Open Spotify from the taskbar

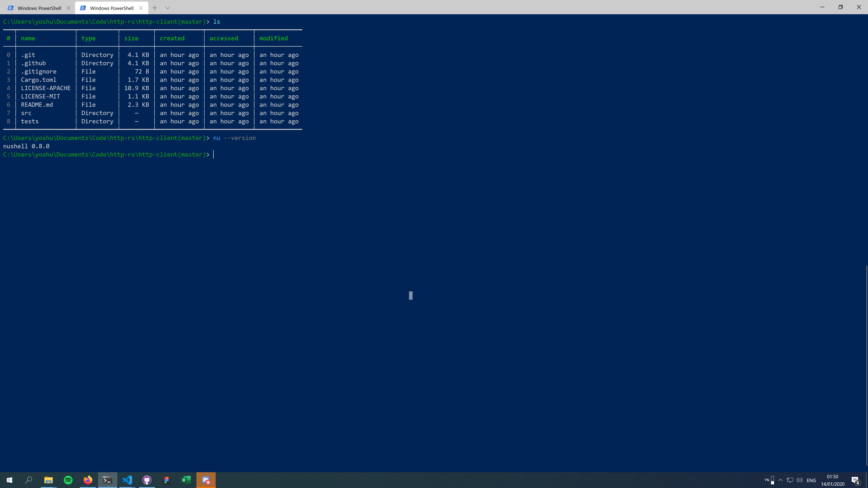click(x=68, y=480)
